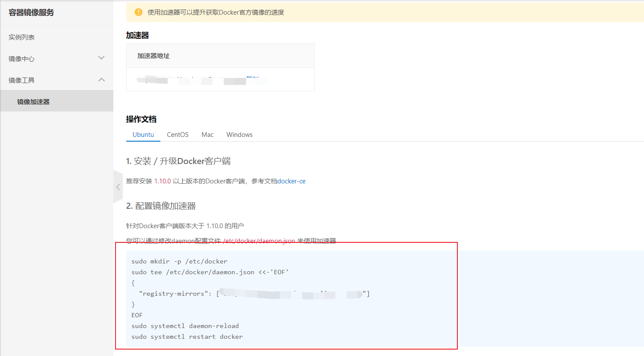Screen dimensions: 644x356
Task: Open 镜像中心 in the sidebar
Action: click(x=22, y=59)
